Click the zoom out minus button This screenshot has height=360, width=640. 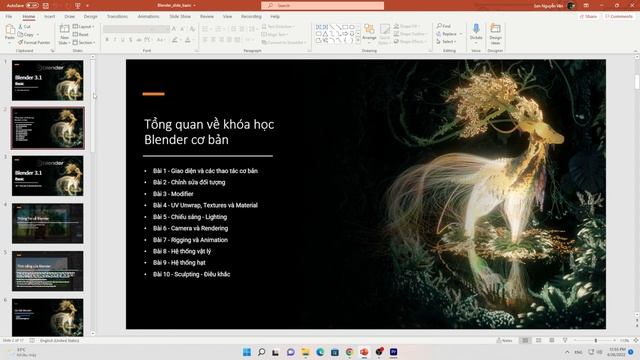pyautogui.click(x=575, y=340)
